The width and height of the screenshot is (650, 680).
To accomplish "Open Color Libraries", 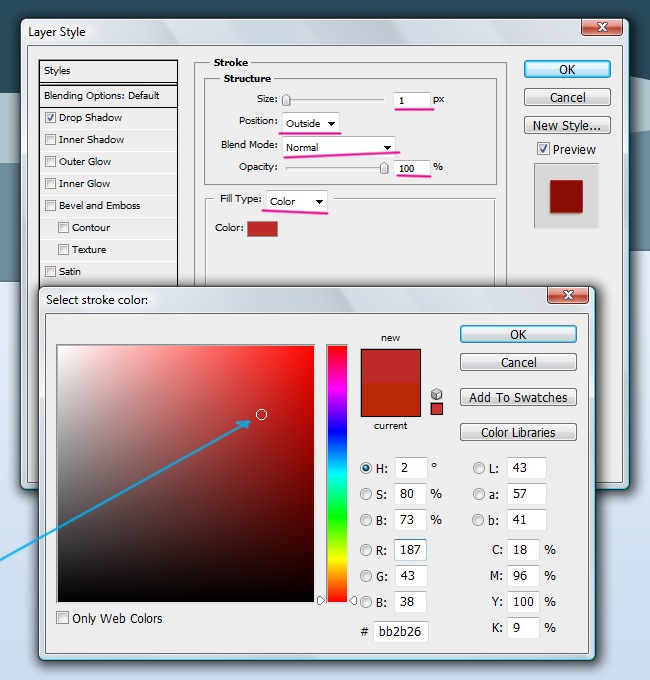I will pos(518,433).
